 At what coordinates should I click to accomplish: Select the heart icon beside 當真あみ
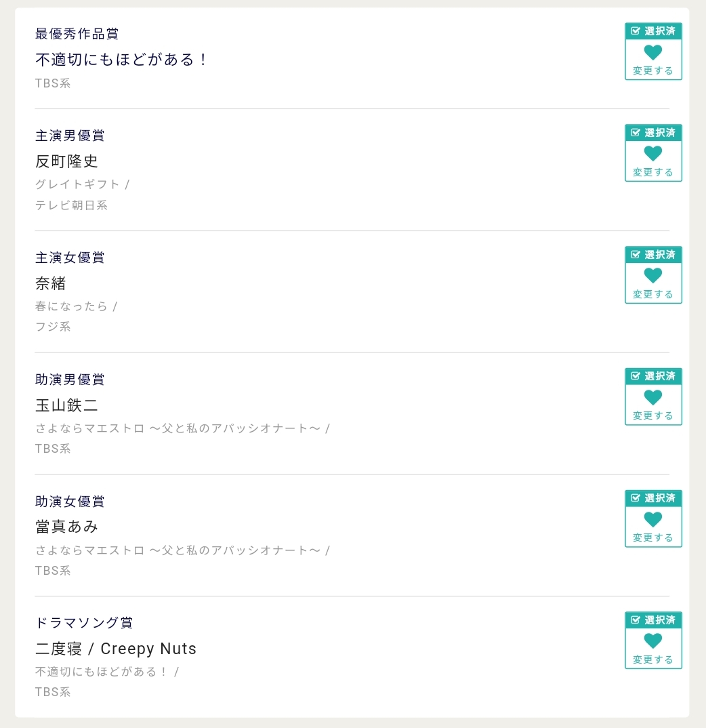pos(652,519)
